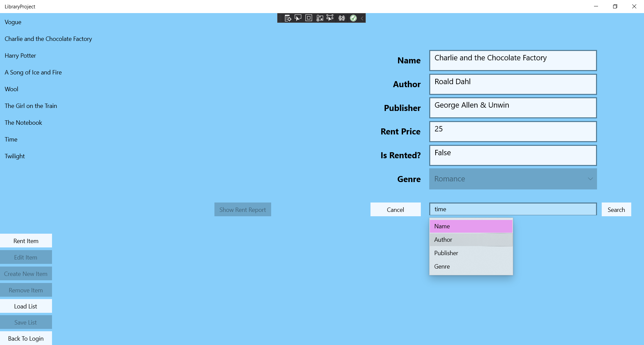Click the green Hot Reload status checkmark

(353, 18)
